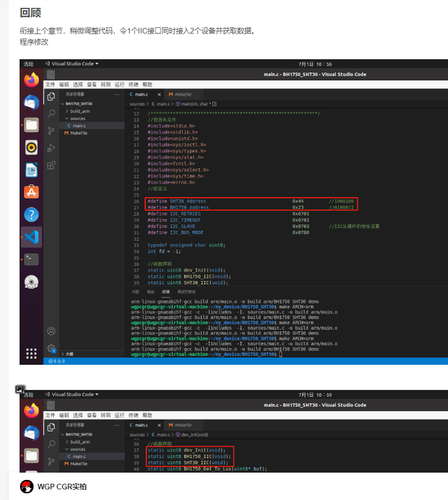The width and height of the screenshot is (448, 500).
Task: Open Visual Studio Code app menu, lower screenshot
Action: 72,394
